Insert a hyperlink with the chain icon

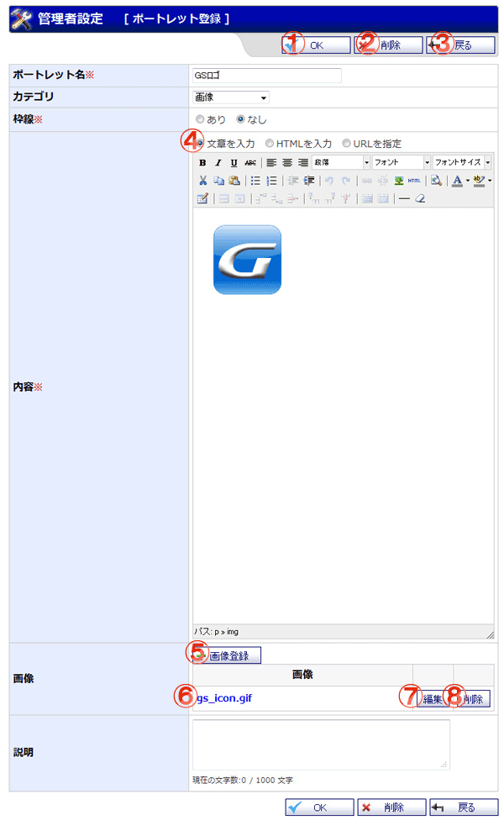click(367, 181)
